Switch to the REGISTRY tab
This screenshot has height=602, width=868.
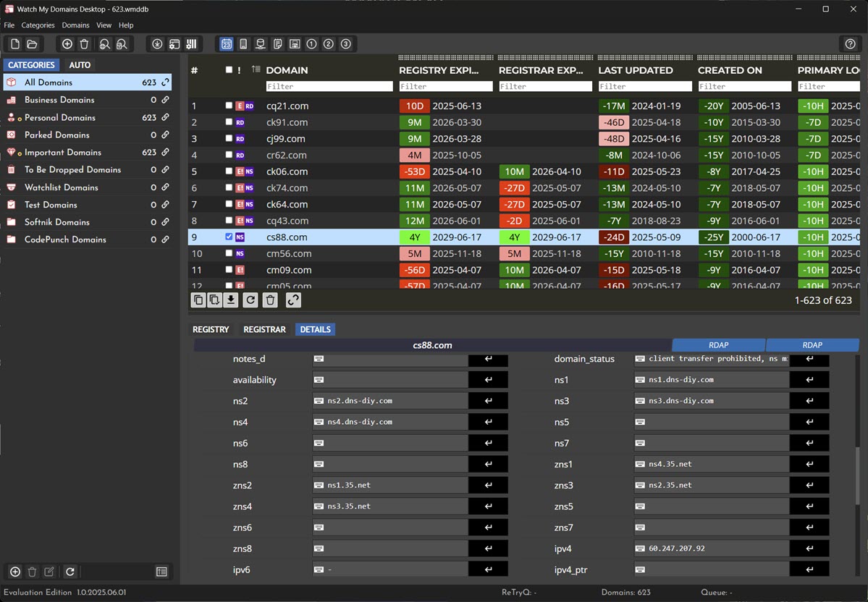pyautogui.click(x=211, y=329)
